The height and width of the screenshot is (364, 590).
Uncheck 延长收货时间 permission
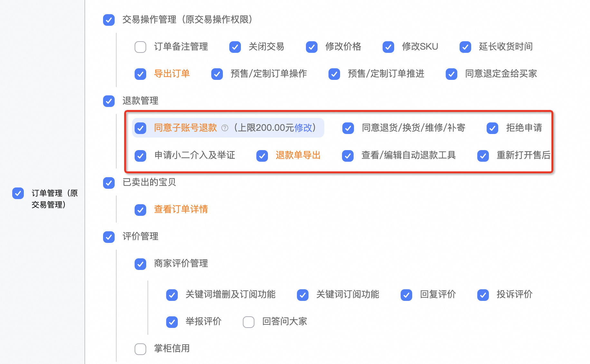click(x=465, y=47)
